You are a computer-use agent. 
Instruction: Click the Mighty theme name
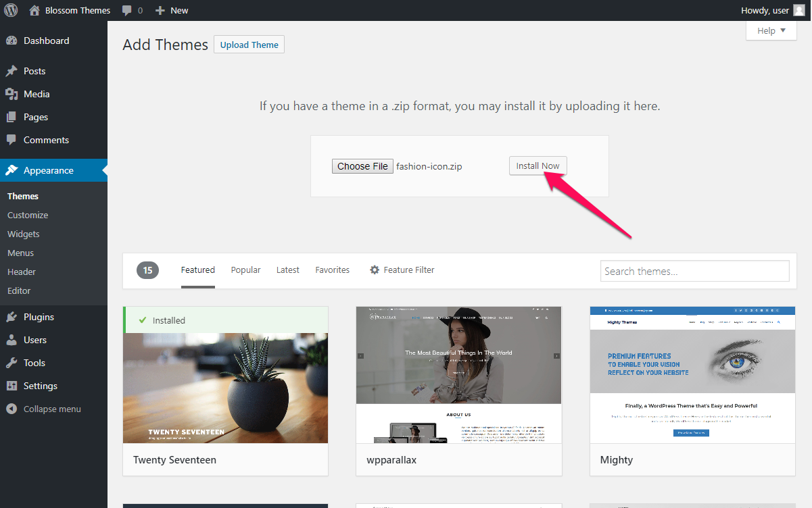tap(617, 459)
